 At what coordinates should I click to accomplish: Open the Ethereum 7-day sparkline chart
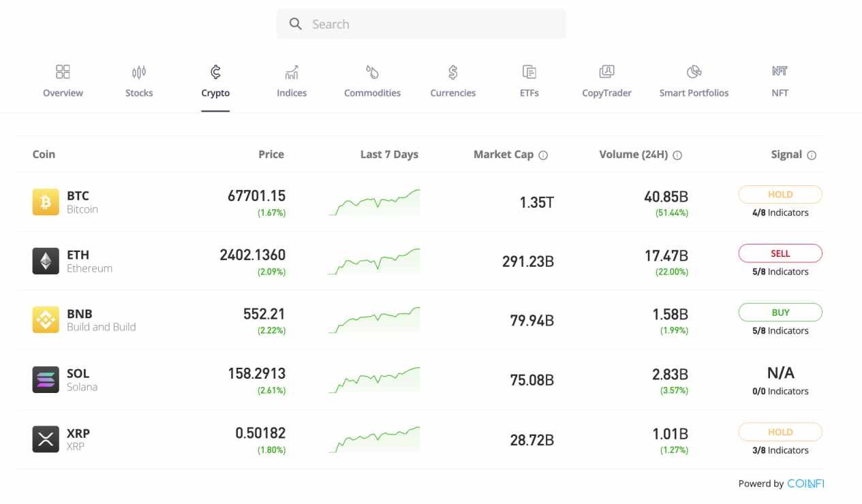click(x=374, y=262)
